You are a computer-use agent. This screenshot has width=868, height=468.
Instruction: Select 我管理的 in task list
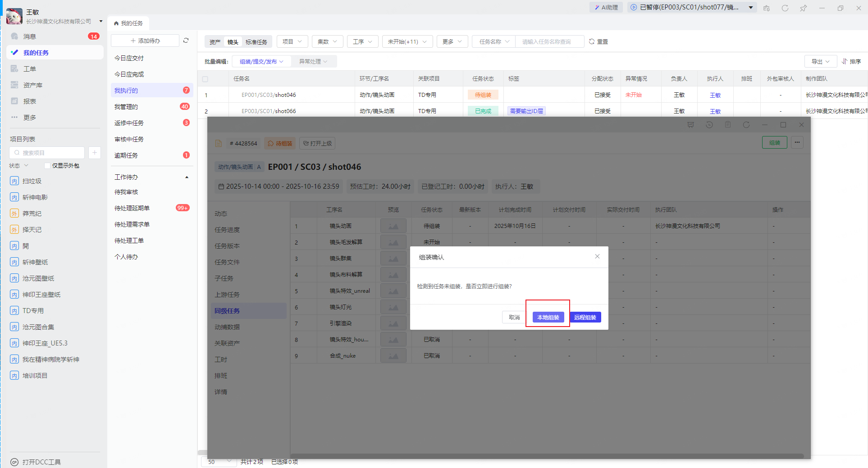pos(127,107)
